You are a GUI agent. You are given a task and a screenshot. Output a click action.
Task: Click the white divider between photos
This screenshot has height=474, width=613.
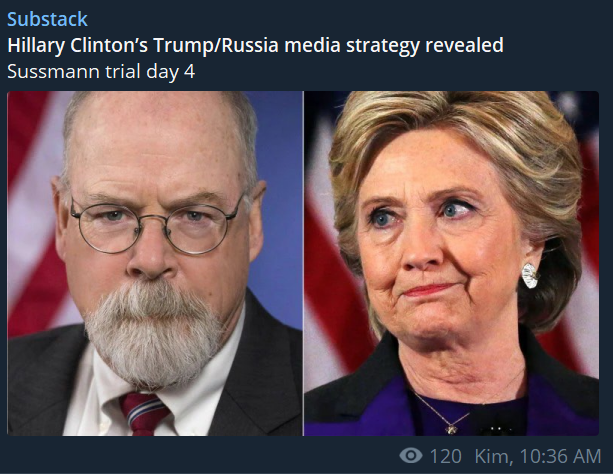(x=304, y=263)
